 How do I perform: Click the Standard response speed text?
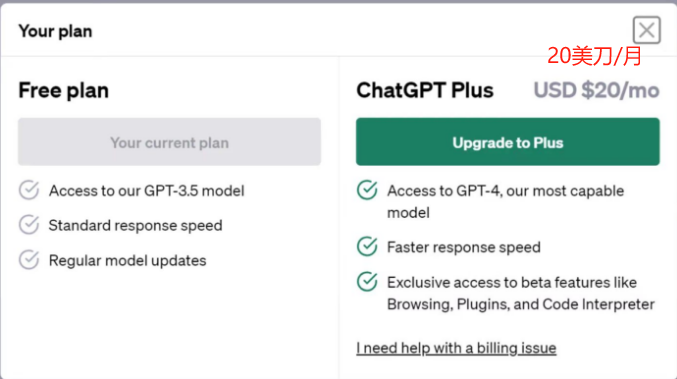136,225
